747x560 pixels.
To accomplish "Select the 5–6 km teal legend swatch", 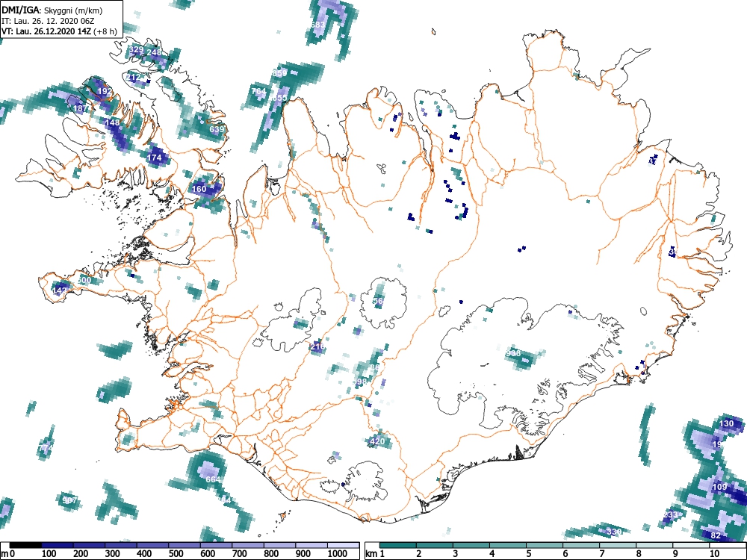I will tap(545, 545).
